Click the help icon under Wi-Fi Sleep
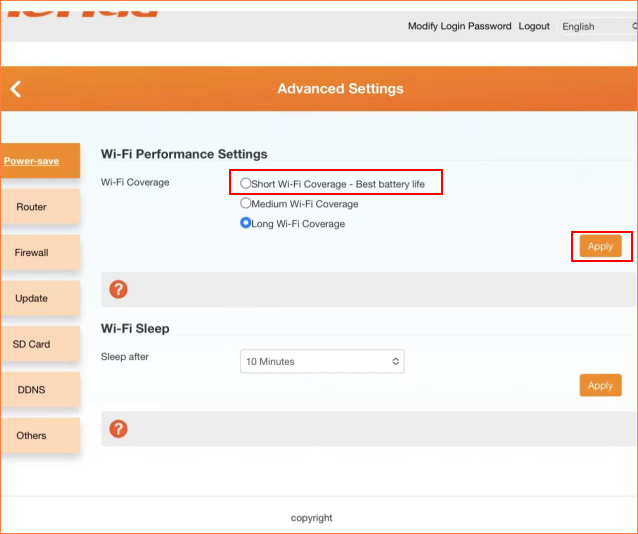 (x=118, y=429)
